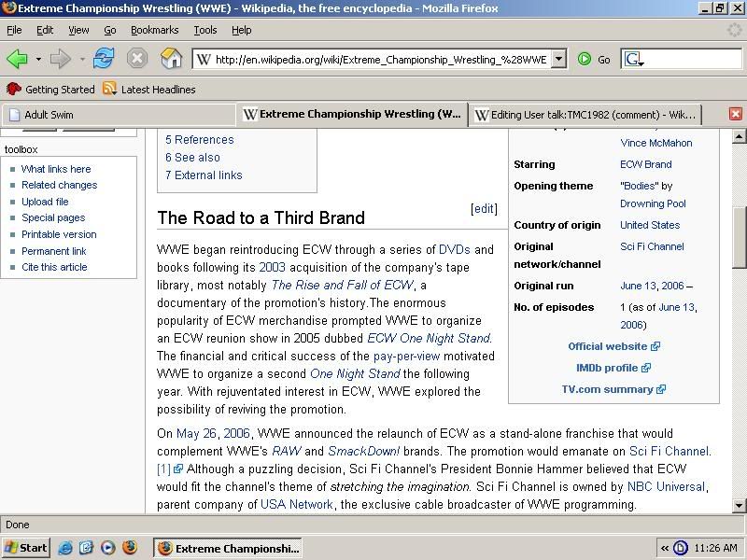The image size is (747, 560).
Task: Open the Windows Start menu
Action: pyautogui.click(x=25, y=548)
